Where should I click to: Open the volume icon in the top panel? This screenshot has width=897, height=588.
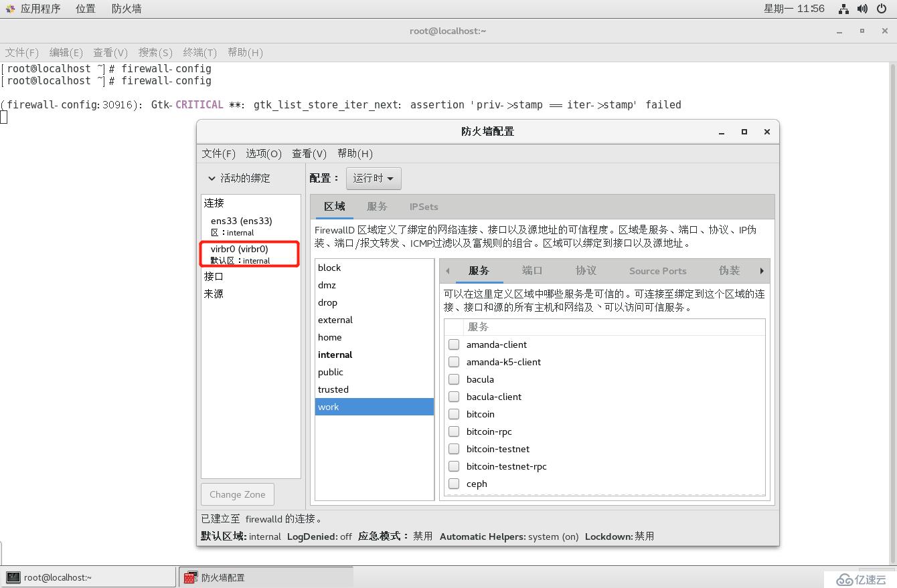862,9
